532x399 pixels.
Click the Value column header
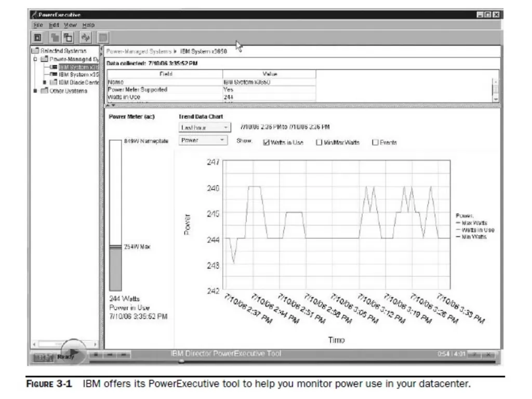[270, 74]
